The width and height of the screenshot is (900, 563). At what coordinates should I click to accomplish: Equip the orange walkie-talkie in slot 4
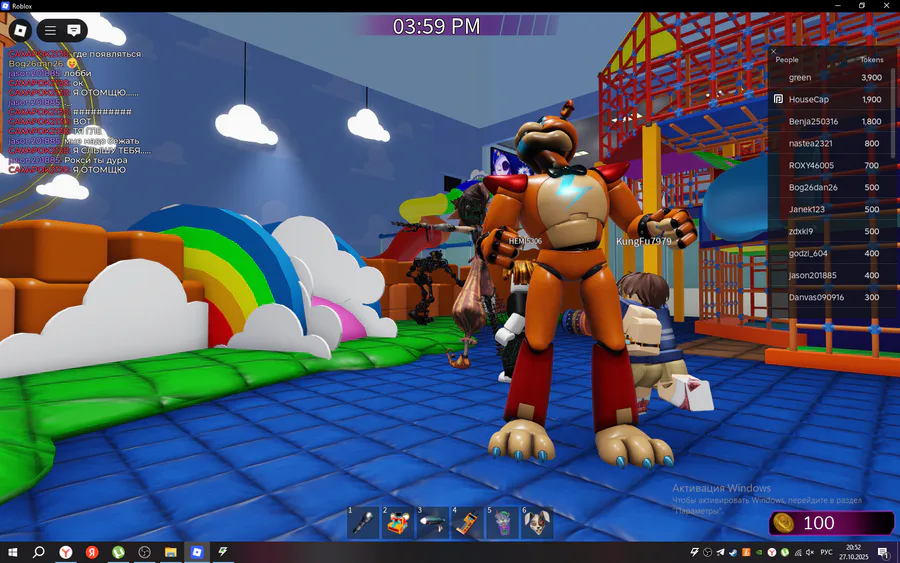[x=468, y=522]
